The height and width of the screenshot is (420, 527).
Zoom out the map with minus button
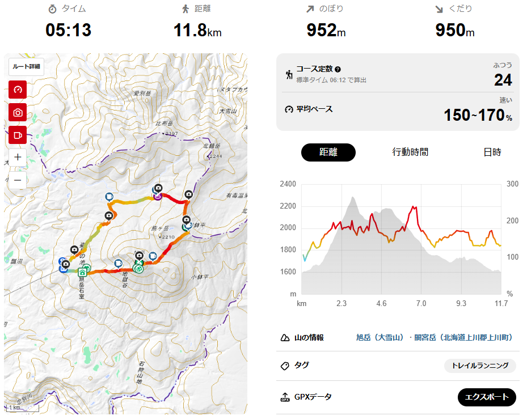pos(18,180)
